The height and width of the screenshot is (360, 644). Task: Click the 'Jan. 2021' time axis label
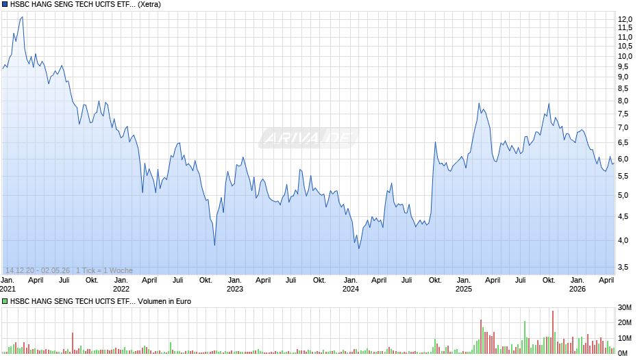8,285
